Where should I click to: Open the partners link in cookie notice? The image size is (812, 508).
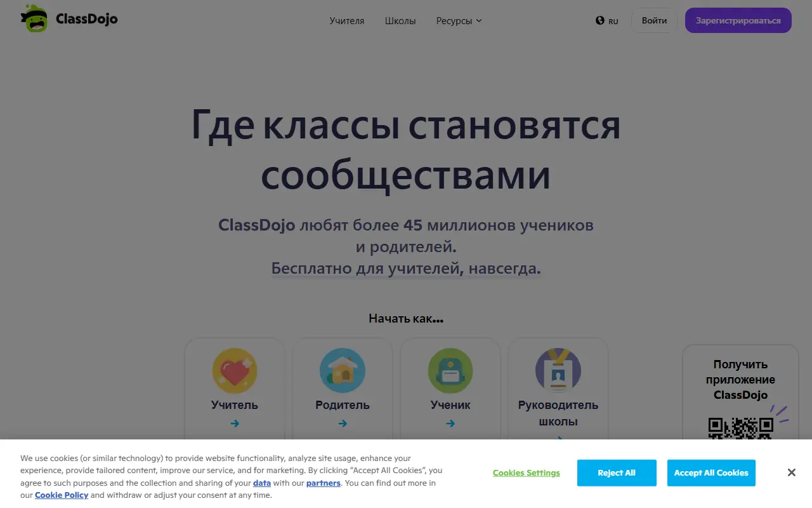pyautogui.click(x=324, y=483)
